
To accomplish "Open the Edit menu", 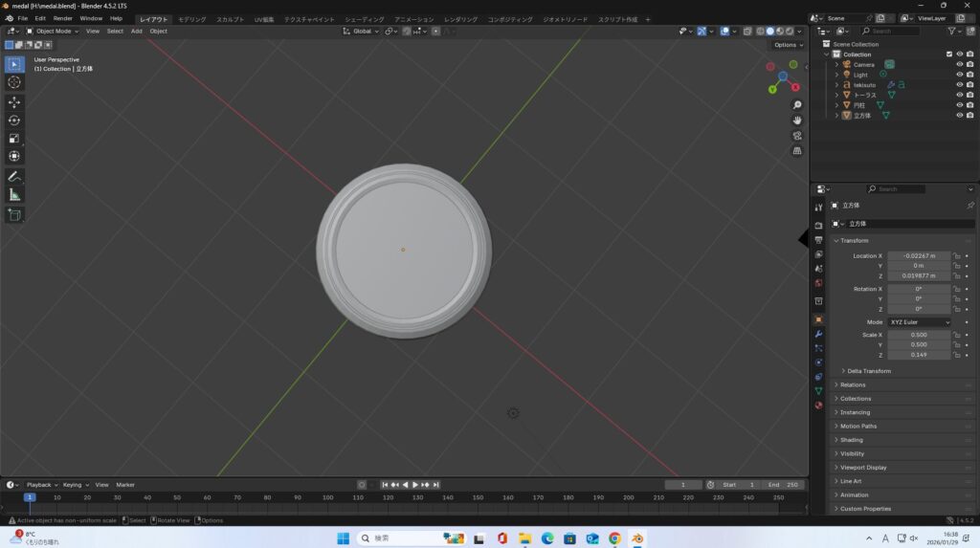I will pos(40,18).
